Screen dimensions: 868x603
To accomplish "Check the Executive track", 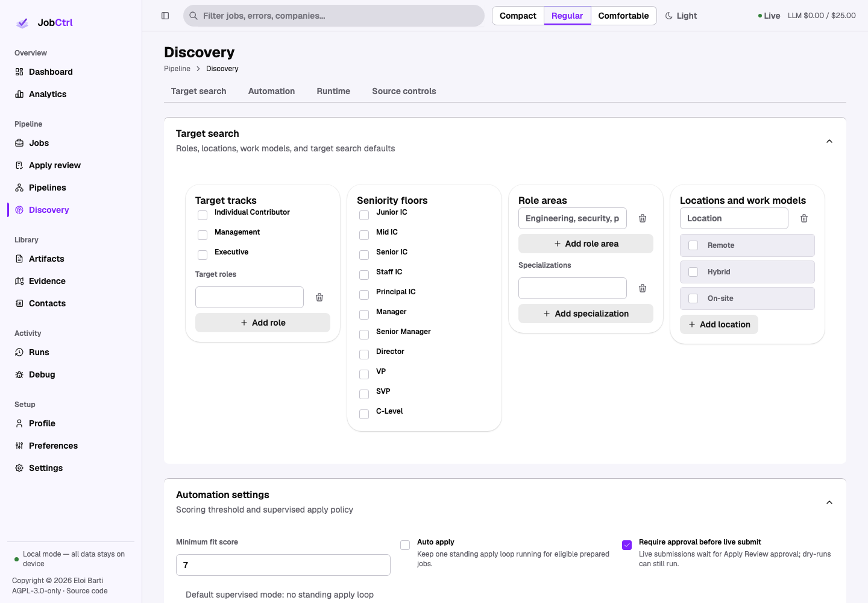I will [203, 255].
